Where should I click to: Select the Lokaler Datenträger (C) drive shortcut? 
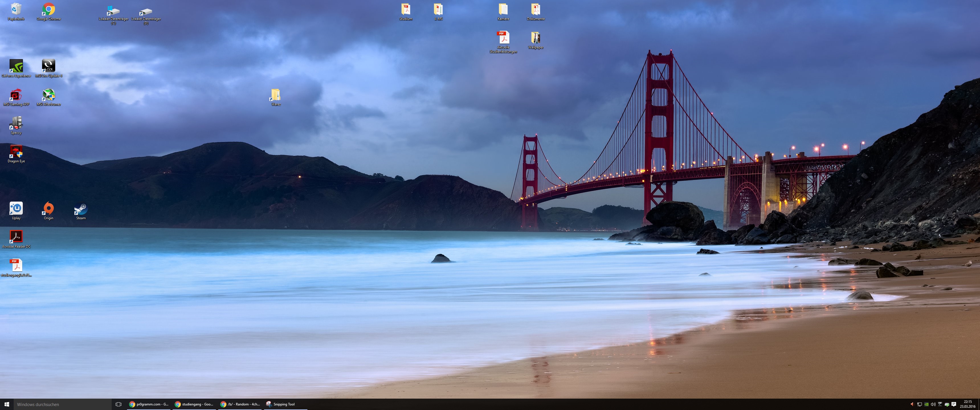[x=113, y=14]
